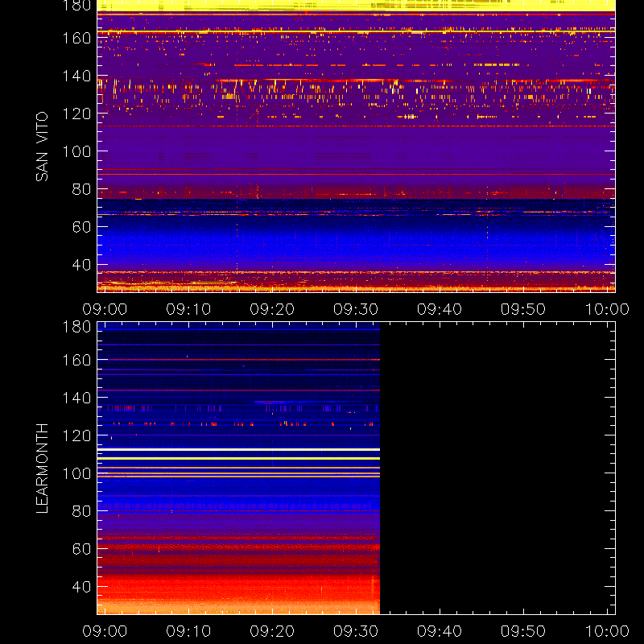Choose 09:20 time label below Learmonth plot

272,631
